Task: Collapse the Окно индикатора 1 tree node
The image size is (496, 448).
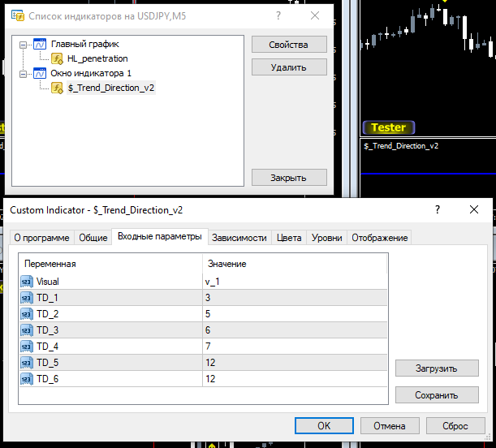Action: pyautogui.click(x=23, y=74)
